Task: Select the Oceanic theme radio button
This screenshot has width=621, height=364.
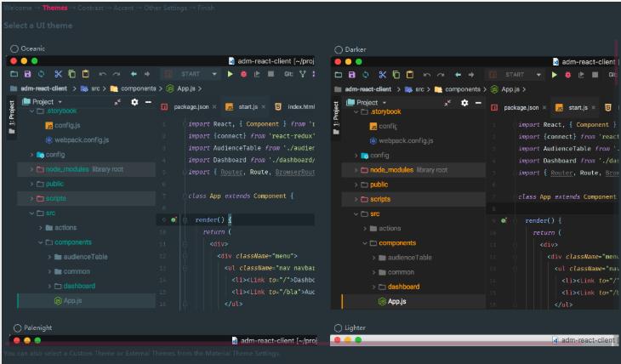Action: pyautogui.click(x=14, y=48)
